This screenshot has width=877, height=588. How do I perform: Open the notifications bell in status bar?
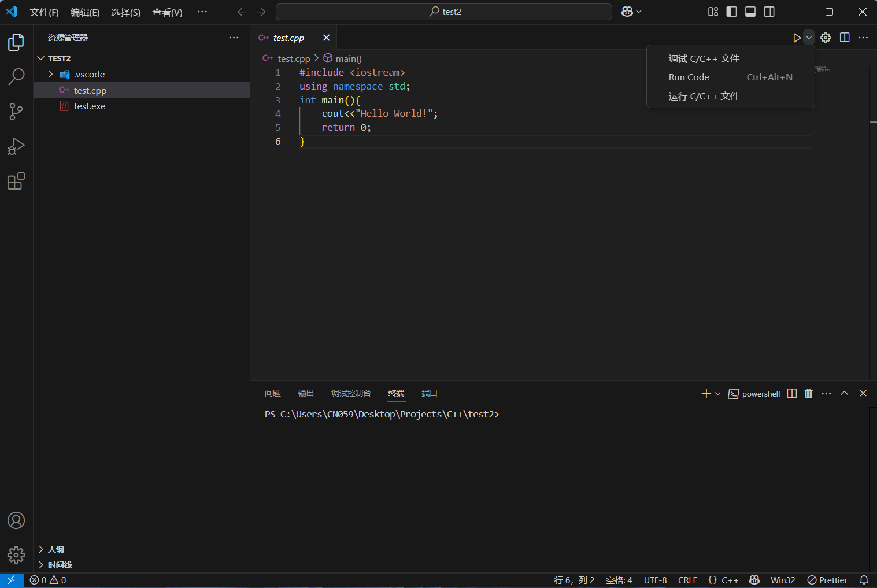coord(864,580)
